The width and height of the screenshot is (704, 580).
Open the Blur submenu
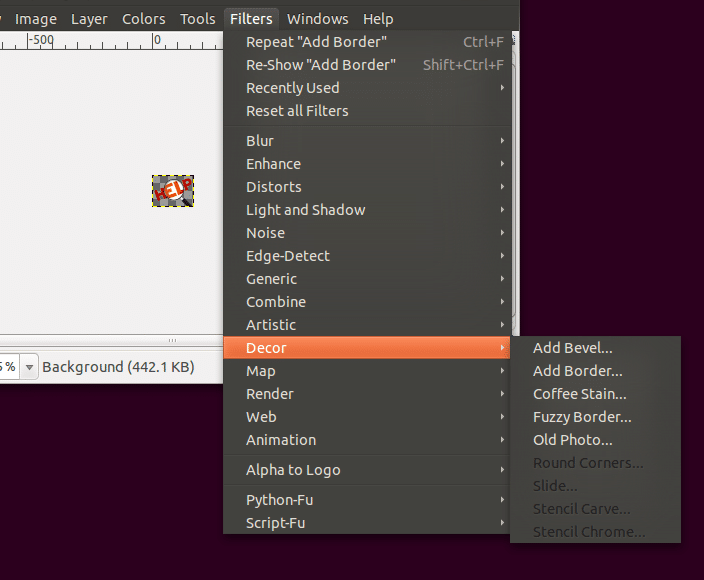coord(260,141)
